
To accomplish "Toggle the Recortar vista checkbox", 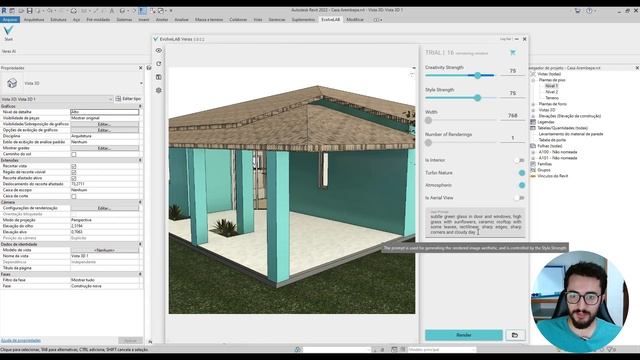I will pos(74,166).
